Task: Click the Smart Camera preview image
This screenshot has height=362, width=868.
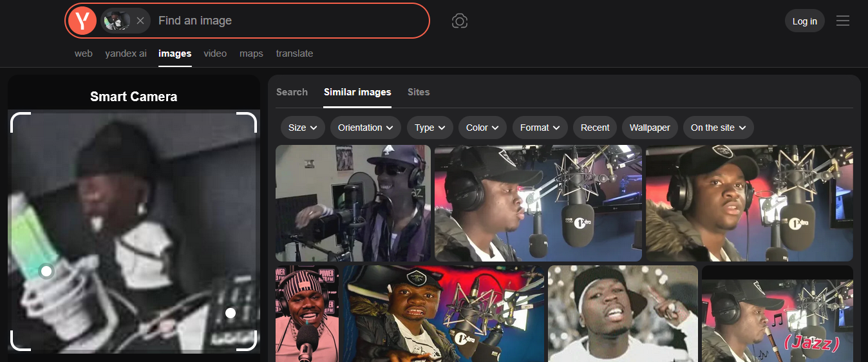Action: [134, 231]
